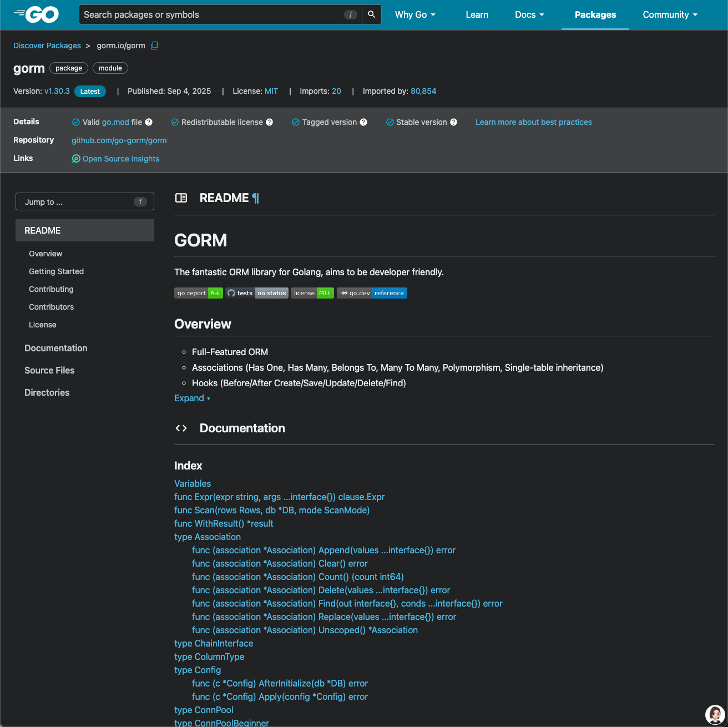Click help icon next to go.mod file

[149, 122]
